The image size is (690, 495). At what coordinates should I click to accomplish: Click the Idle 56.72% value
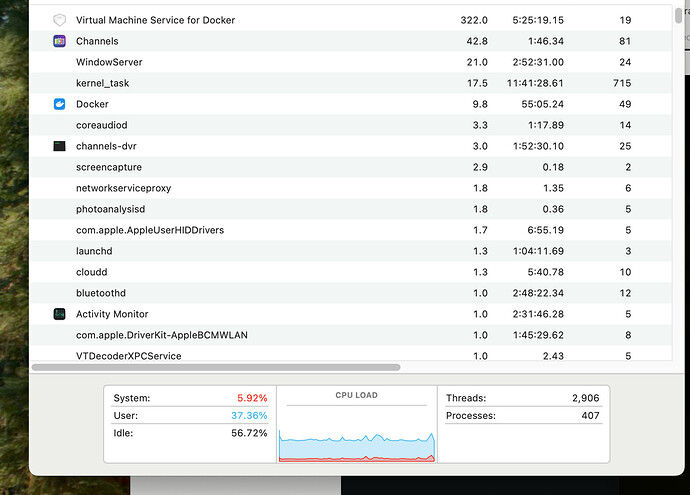coord(249,433)
